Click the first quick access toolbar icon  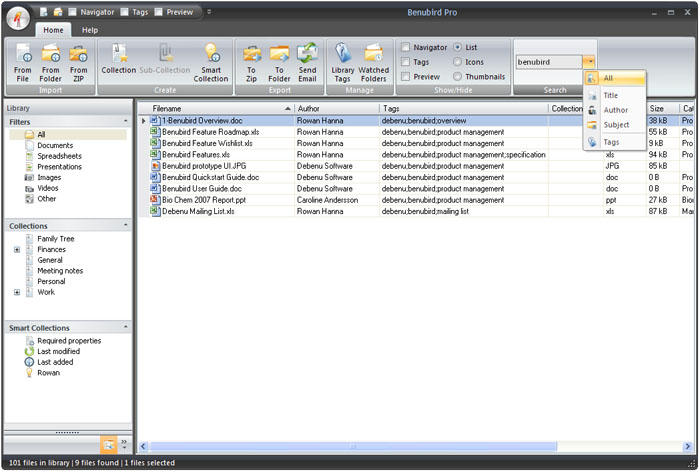click(43, 12)
